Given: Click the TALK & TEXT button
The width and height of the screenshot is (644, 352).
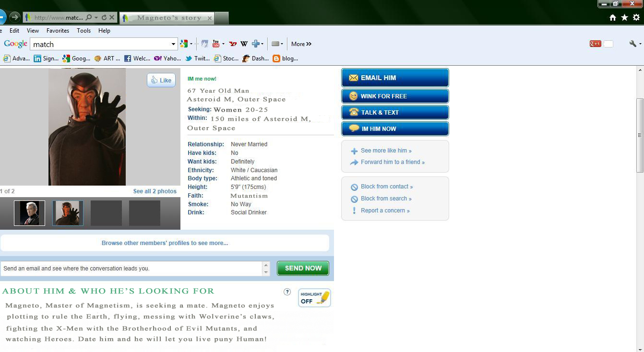Looking at the screenshot, I should click(395, 112).
